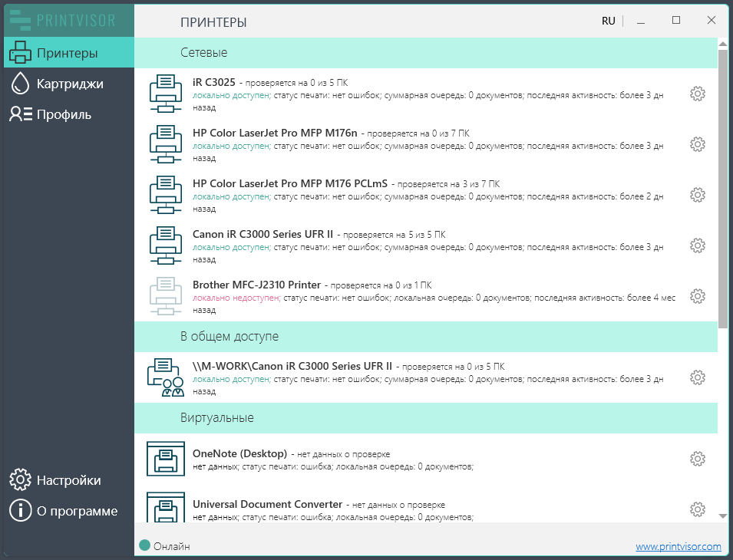This screenshot has height=560, width=733.
Task: Click the OneNote virtual printer icon
Action: [166, 459]
